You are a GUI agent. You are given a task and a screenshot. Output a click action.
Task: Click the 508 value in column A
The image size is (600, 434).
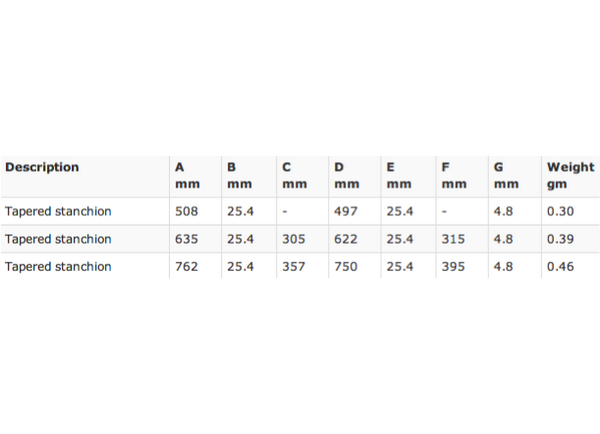pyautogui.click(x=186, y=211)
